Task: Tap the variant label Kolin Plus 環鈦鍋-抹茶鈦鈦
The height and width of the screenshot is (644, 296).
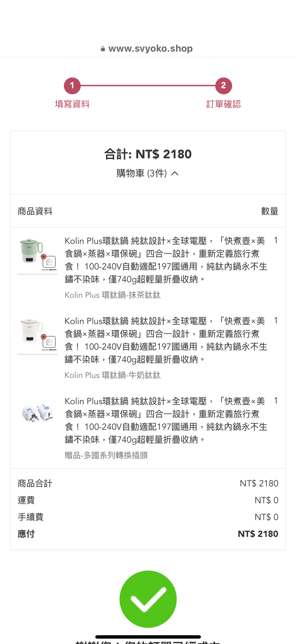Action: click(113, 295)
